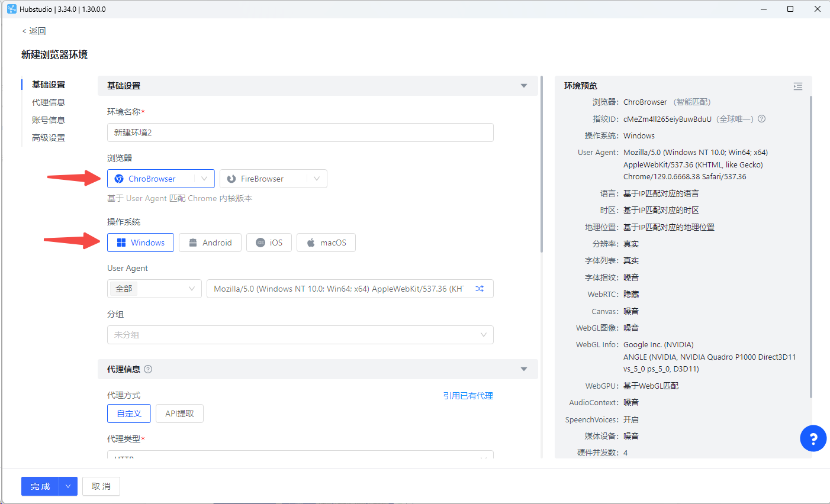Image resolution: width=830 pixels, height=504 pixels.
Task: Click the 智能匹配 text in preview
Action: (691, 102)
